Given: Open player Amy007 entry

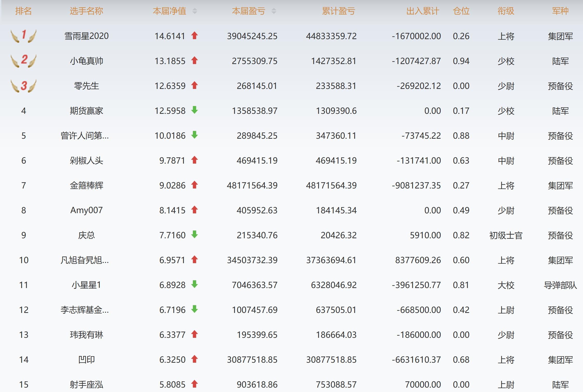Looking at the screenshot, I should point(86,210).
